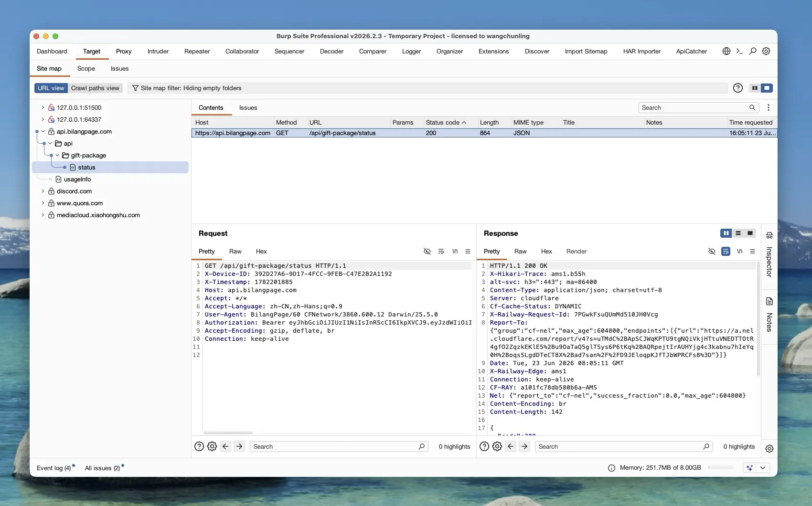Viewport: 812px width, 506px height.
Task: Collapse the api.bilangpage.com tree node
Action: (43, 131)
